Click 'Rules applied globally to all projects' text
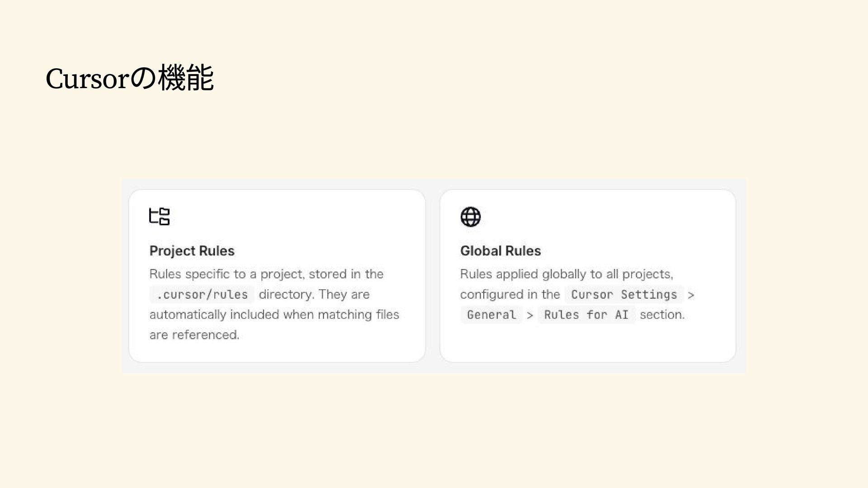 (567, 274)
